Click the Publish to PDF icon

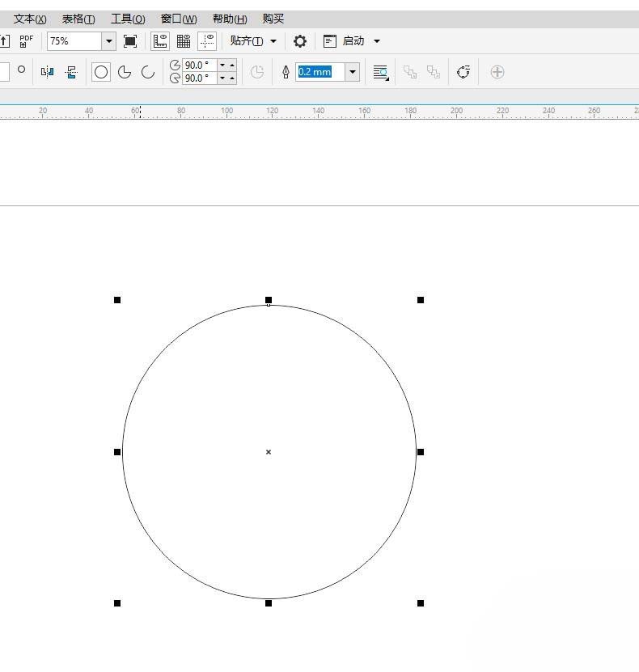(26, 41)
